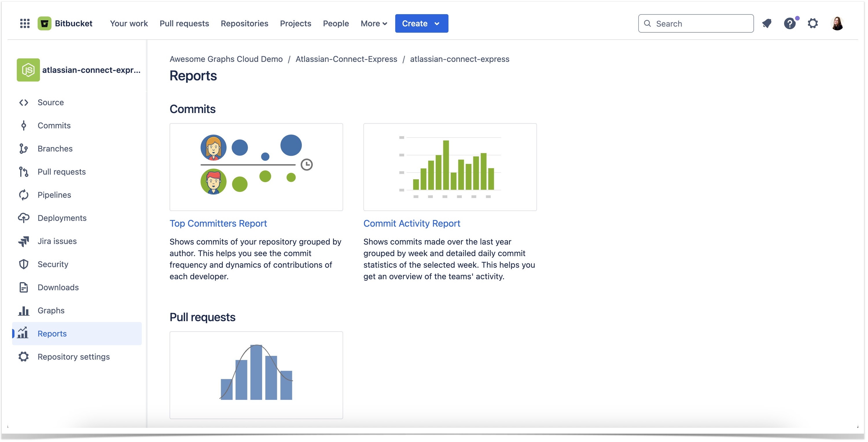The image size is (868, 442).
Task: Open the Top Committers Report link
Action: pos(218,223)
